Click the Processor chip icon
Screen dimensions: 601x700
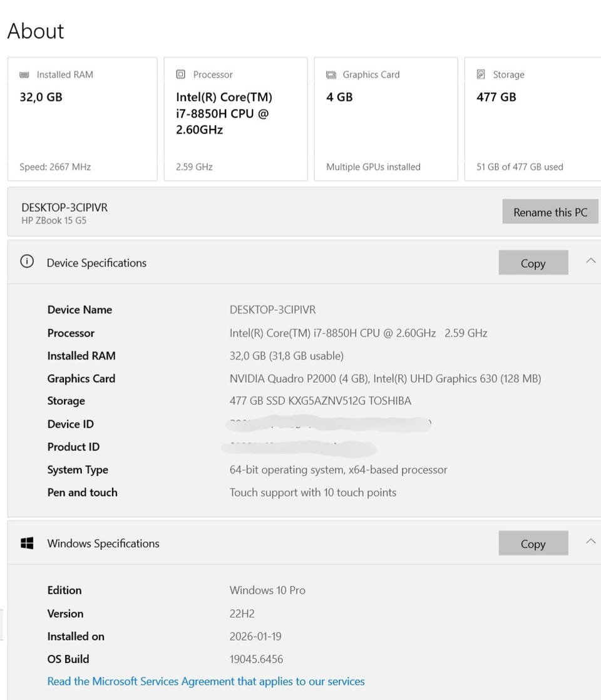tap(181, 74)
